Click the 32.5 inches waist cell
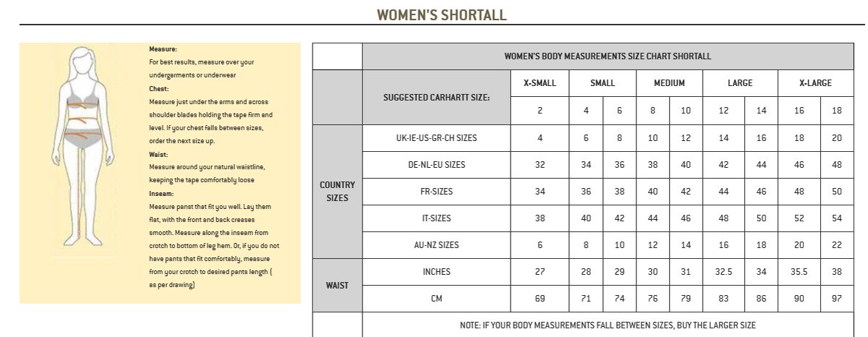The height and width of the screenshot is (337, 868). click(x=723, y=272)
